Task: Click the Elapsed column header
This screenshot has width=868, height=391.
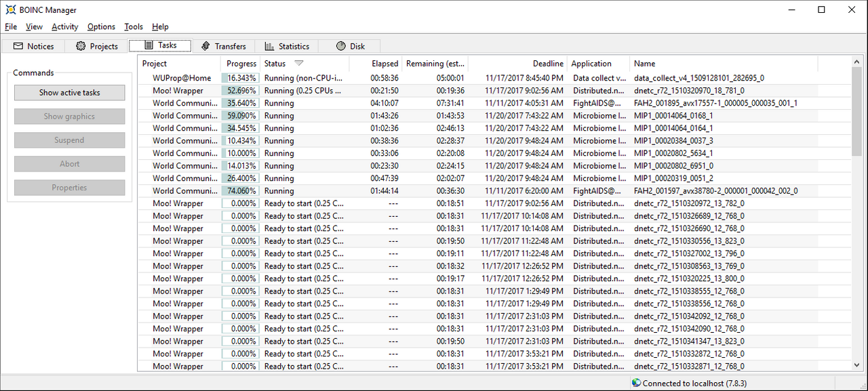Action: (376, 64)
